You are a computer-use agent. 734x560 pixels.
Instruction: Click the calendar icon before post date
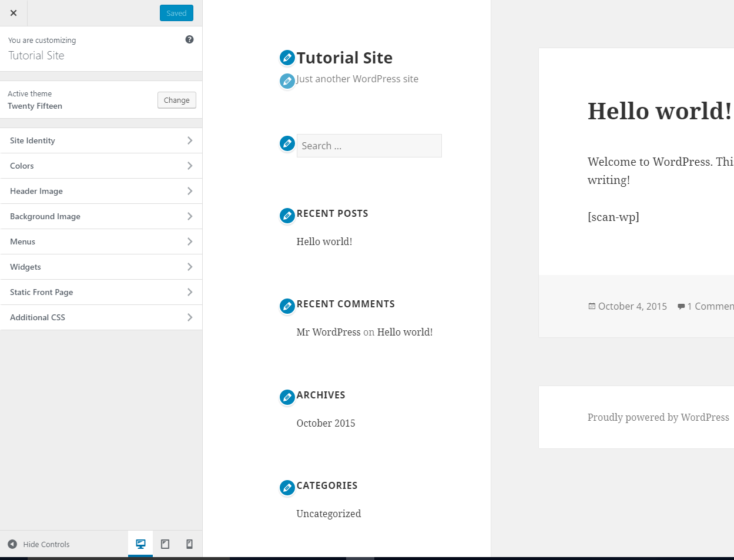pyautogui.click(x=592, y=306)
